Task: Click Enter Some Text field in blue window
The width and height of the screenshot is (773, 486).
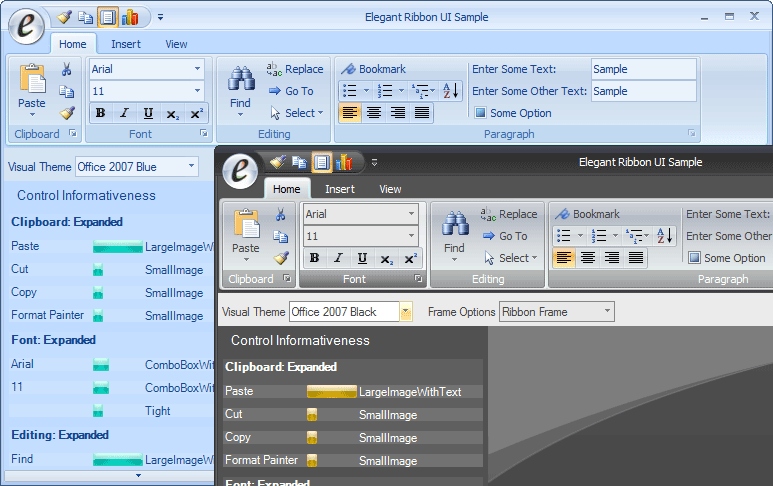Action: point(644,69)
